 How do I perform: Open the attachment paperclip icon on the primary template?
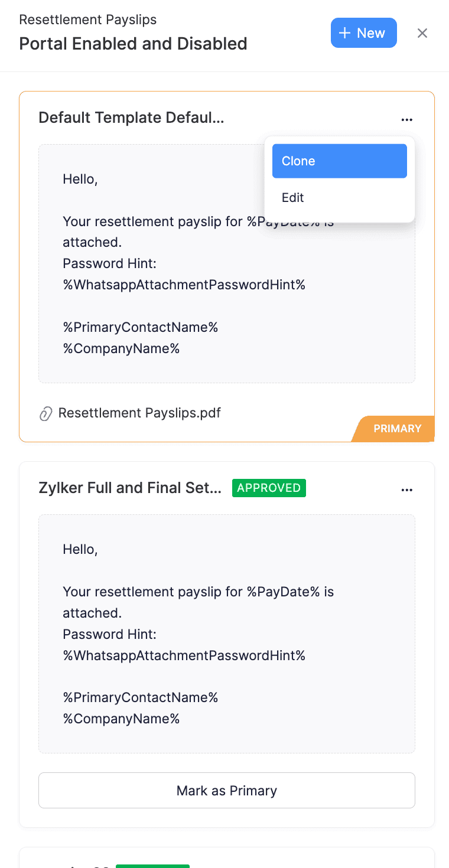[46, 413]
